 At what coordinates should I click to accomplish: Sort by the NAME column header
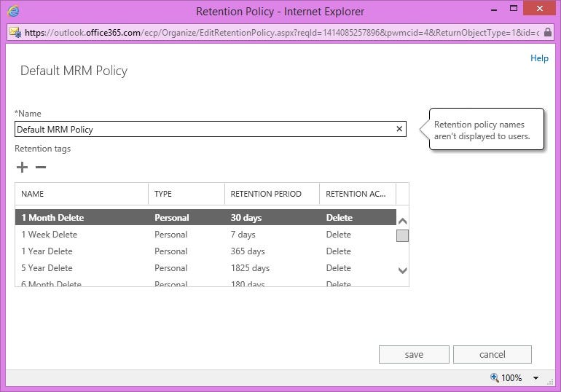[x=80, y=194]
